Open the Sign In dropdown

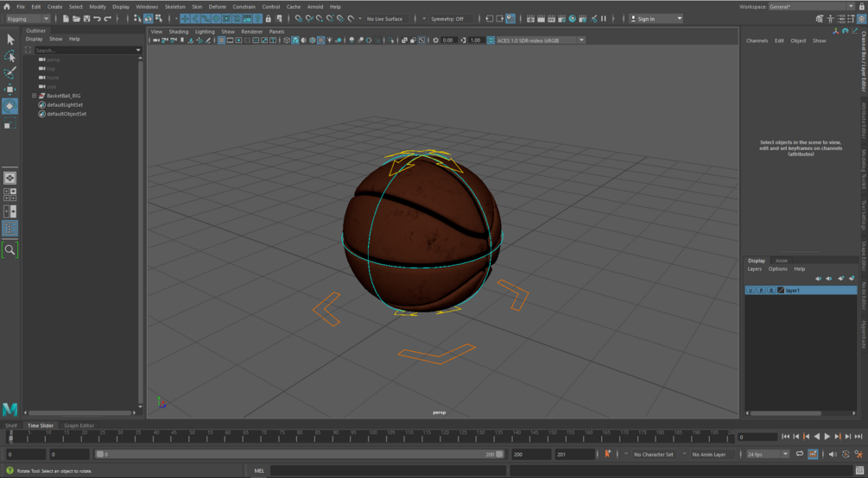point(656,19)
